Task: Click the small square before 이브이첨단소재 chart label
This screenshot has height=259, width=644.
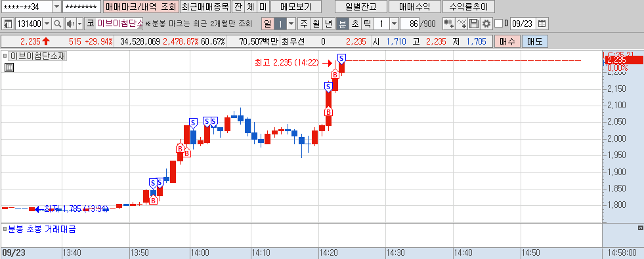Action: click(5, 56)
